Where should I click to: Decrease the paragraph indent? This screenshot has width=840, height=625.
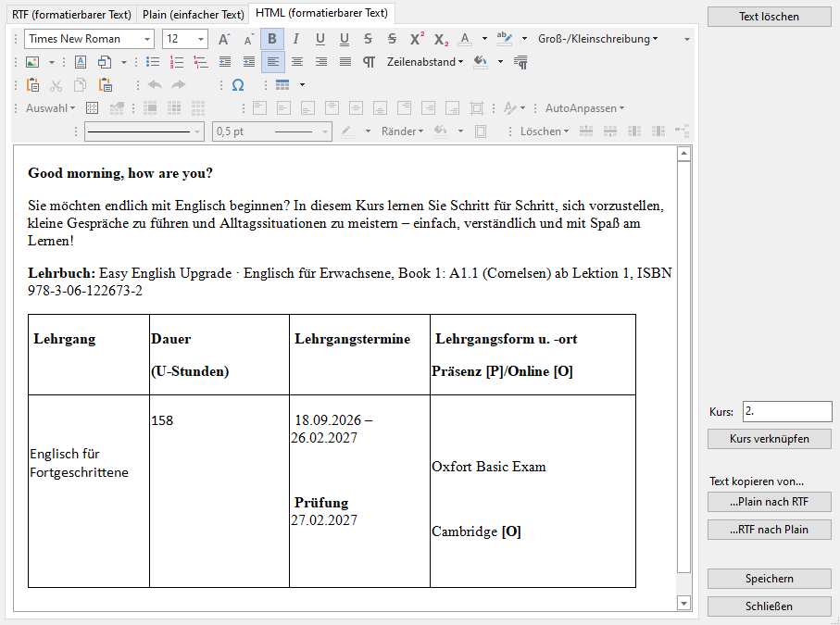pos(225,62)
